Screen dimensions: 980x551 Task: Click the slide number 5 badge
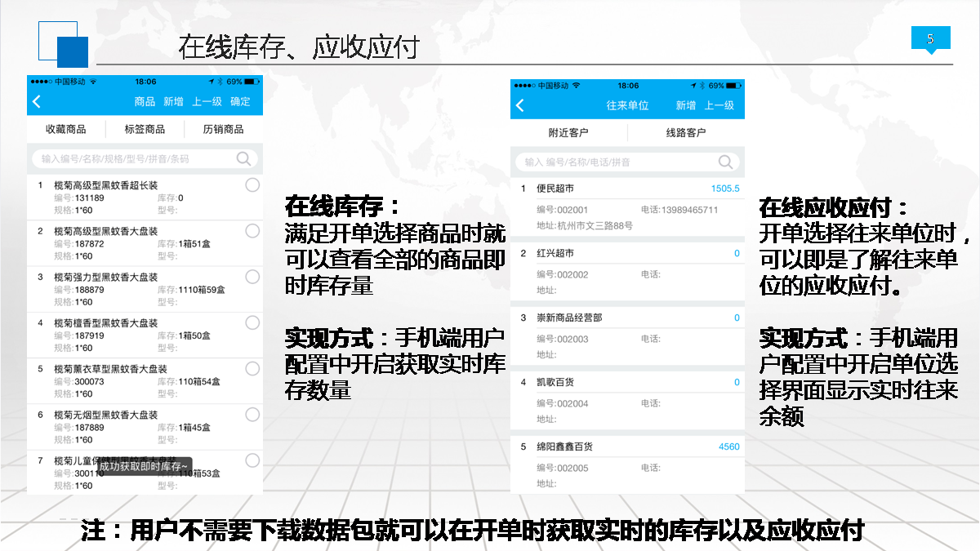tap(930, 38)
